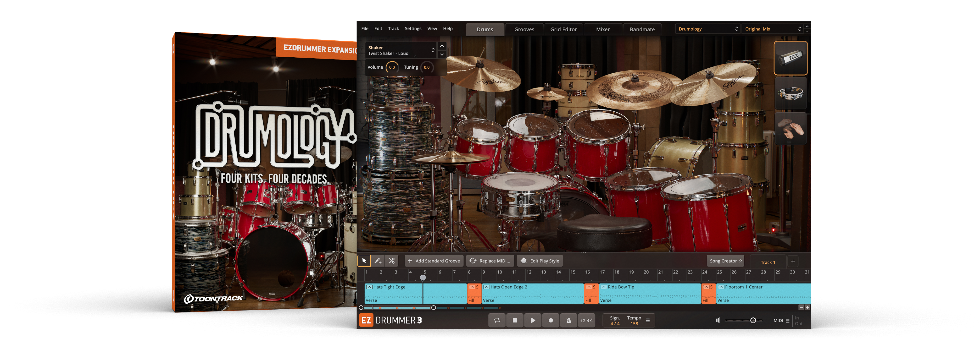Zoom out the timeline with minus button
This screenshot has width=980, height=349.
(x=801, y=307)
